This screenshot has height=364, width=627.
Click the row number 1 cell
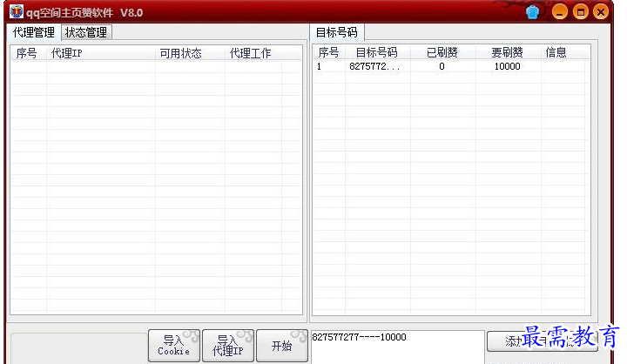click(319, 66)
